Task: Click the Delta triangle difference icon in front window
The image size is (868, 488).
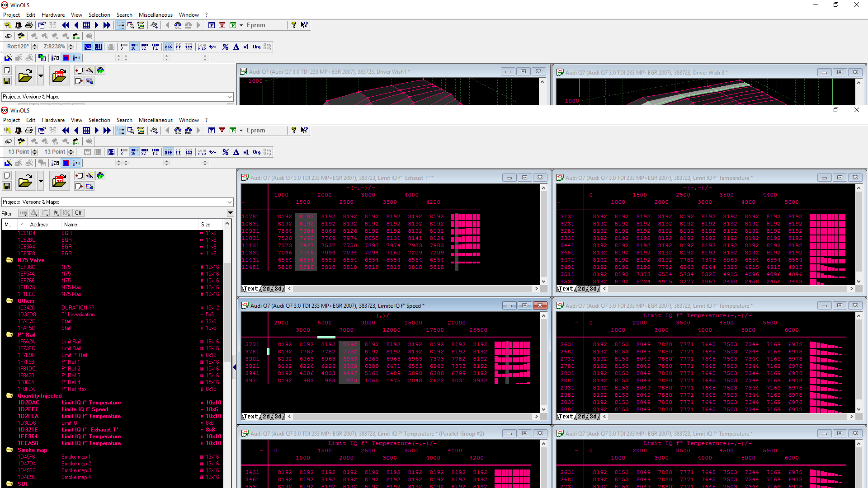Action: [236, 152]
